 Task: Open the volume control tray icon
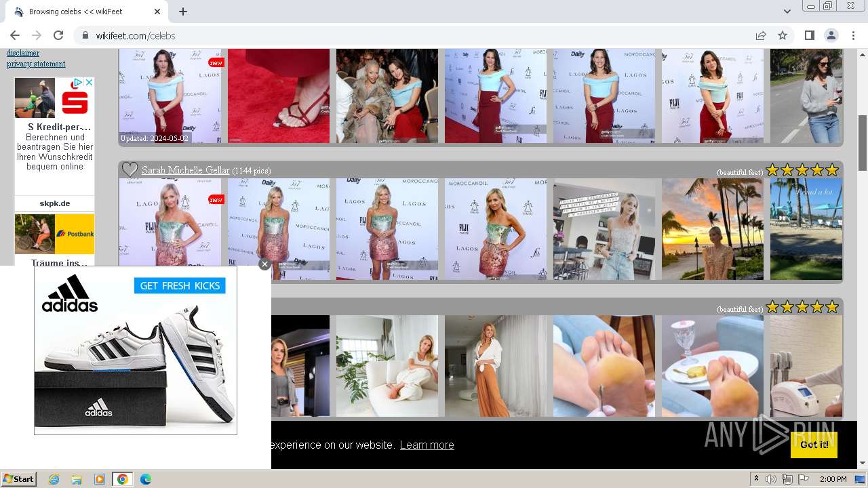(x=771, y=479)
